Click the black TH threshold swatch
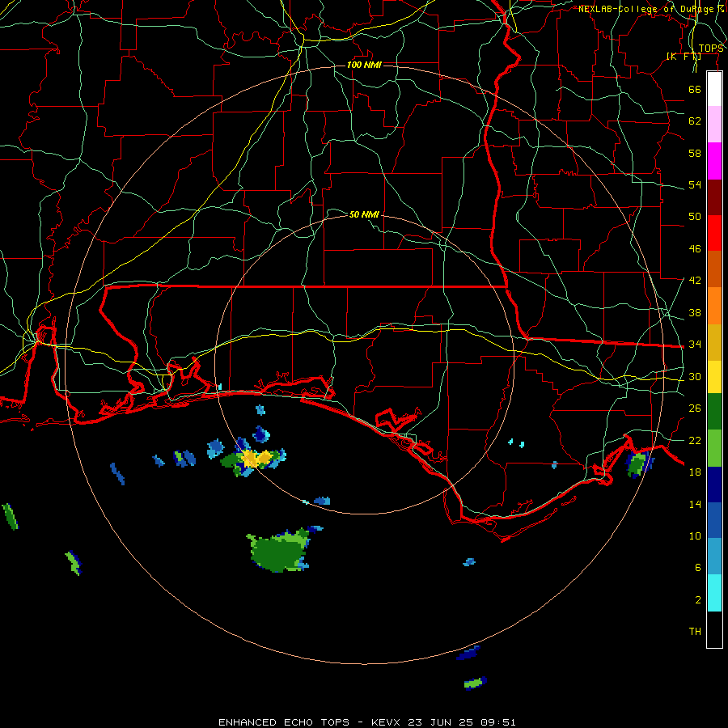The height and width of the screenshot is (728, 728). (x=714, y=629)
